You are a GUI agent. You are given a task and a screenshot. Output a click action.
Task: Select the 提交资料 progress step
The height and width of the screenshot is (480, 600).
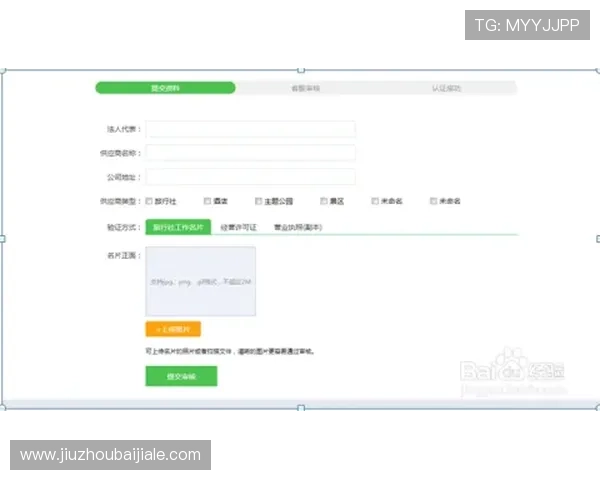(165, 88)
